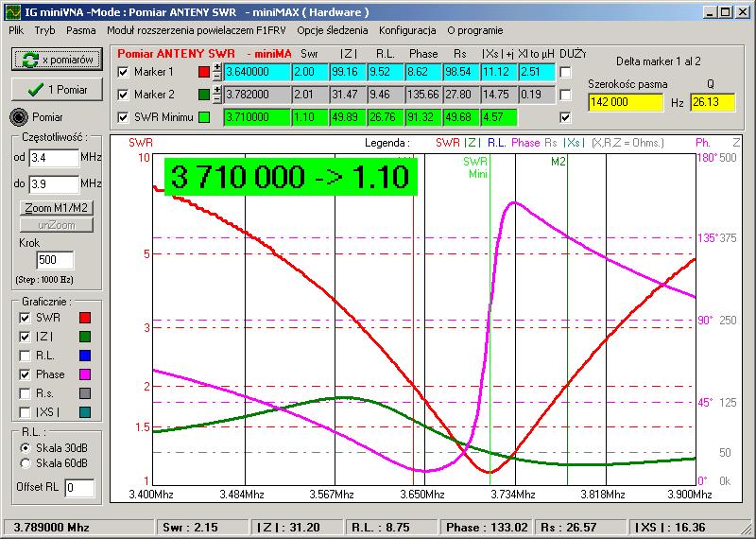Viewport: 756px width, 539px height.
Task: Enable the DUŻY checkbox for Marker 1 row
Action: (565, 72)
